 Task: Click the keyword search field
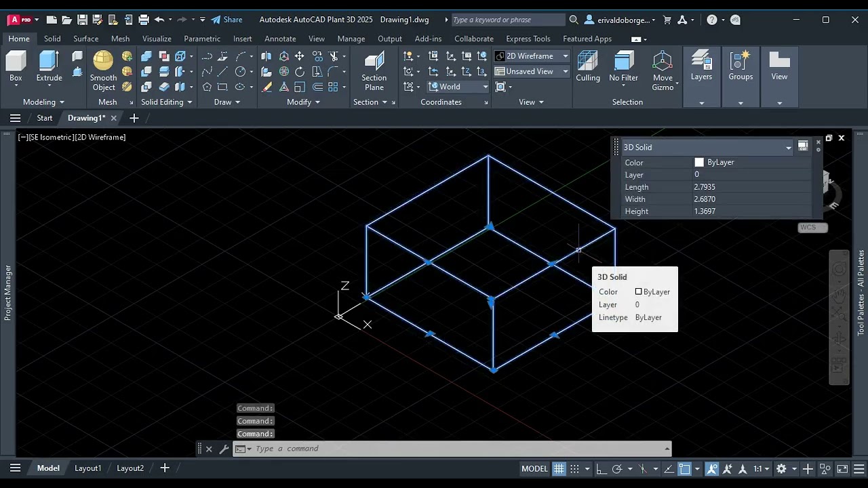[507, 20]
